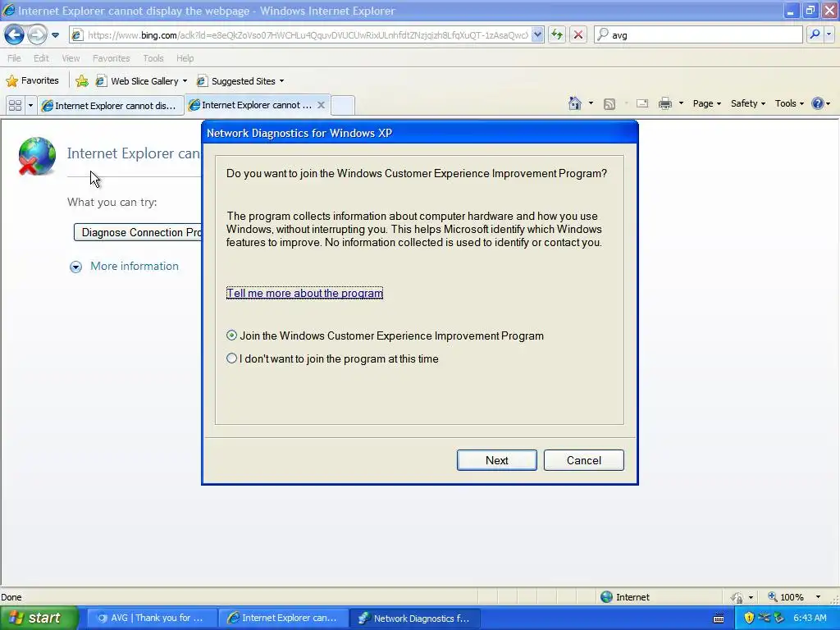Click the Home icon in command bar

click(x=575, y=103)
